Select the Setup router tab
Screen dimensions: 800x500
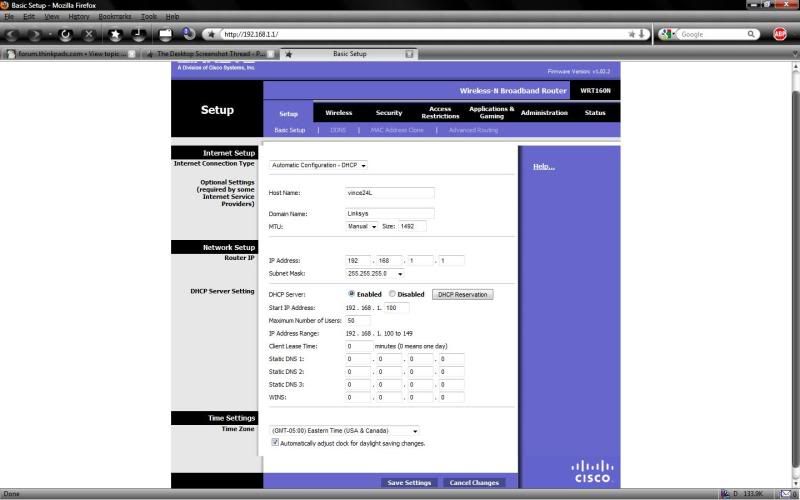288,114
